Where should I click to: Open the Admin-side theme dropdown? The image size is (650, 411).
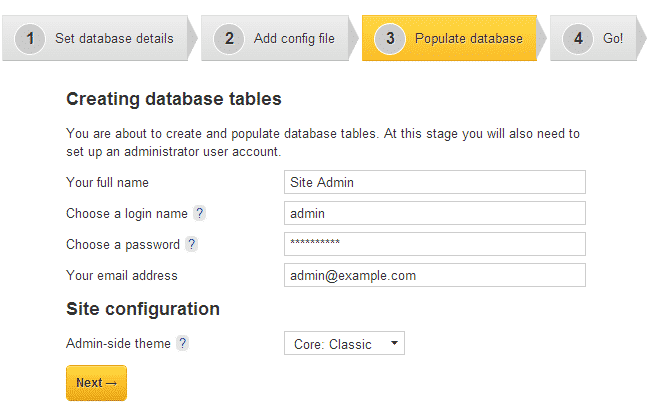(x=344, y=344)
